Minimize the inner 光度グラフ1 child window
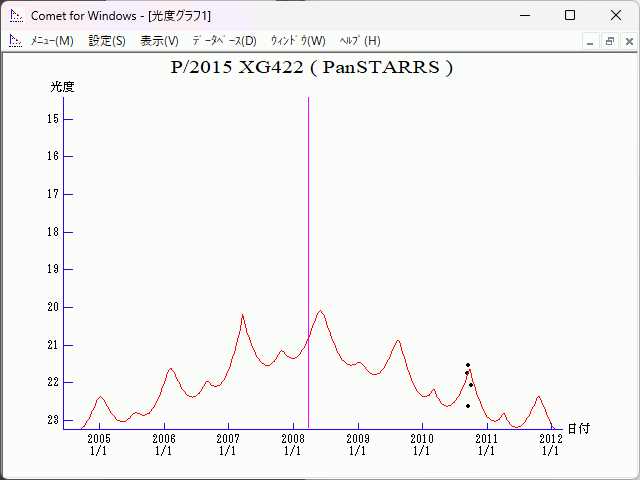The width and height of the screenshot is (640, 480). (590, 41)
